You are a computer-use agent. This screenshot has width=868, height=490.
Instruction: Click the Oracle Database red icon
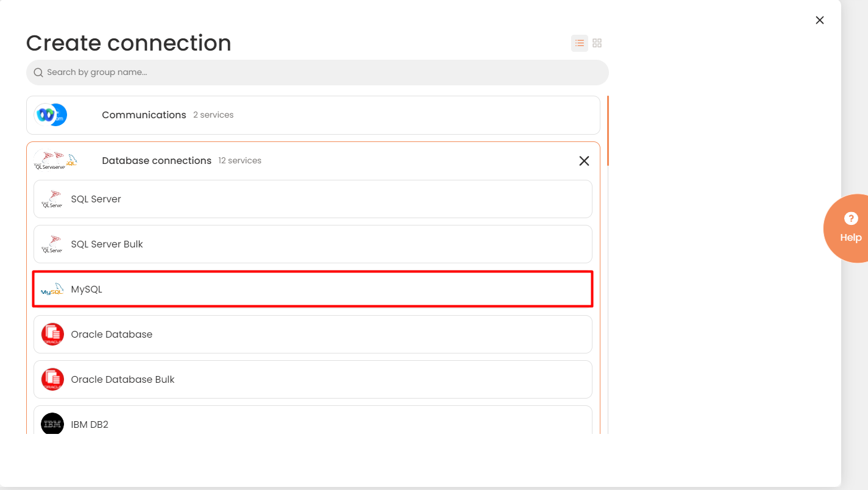(52, 335)
